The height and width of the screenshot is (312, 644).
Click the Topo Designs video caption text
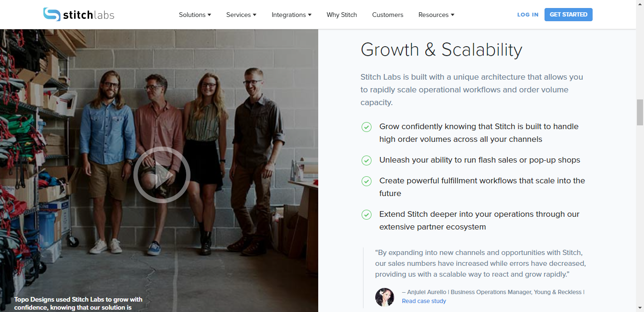tap(78, 304)
